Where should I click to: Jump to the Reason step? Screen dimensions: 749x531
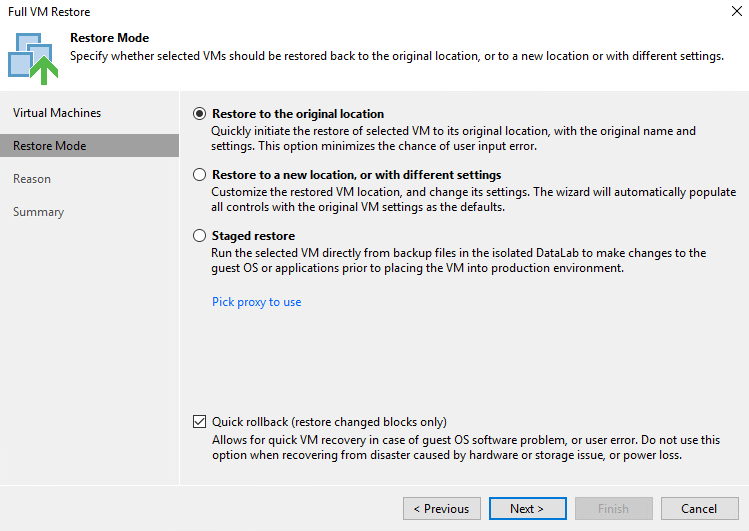click(x=32, y=179)
